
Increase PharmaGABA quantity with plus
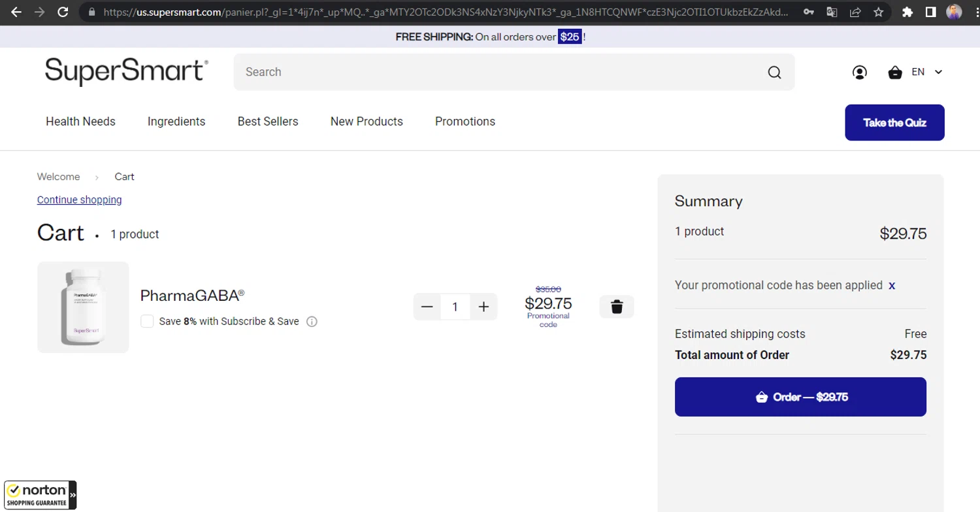[x=483, y=307]
